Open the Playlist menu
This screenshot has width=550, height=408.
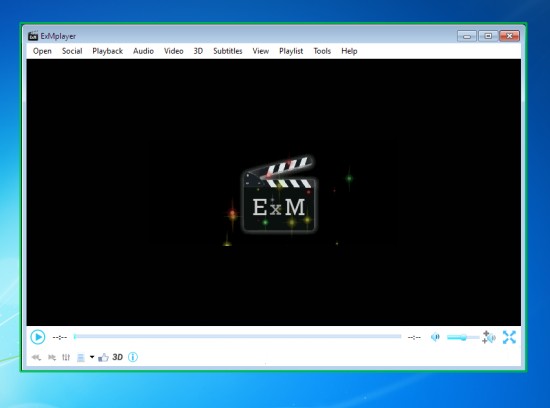click(291, 51)
